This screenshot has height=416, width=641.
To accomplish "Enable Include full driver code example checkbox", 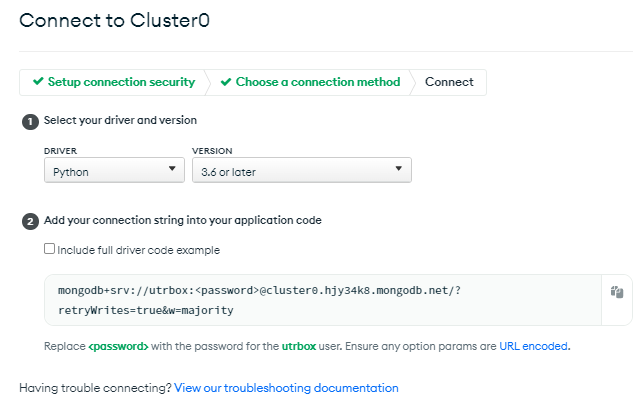I will pos(49,248).
